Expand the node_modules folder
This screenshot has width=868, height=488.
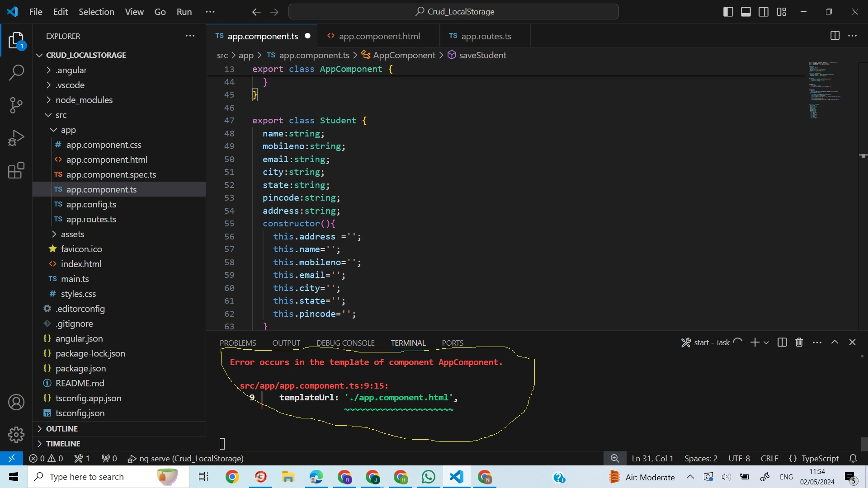(84, 100)
